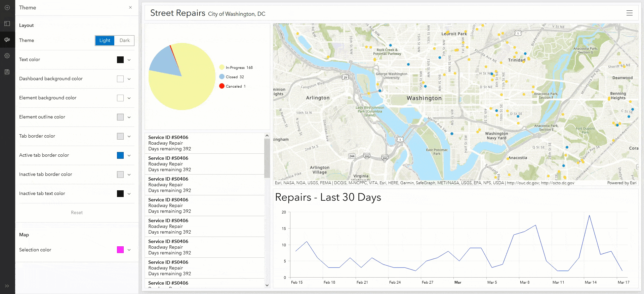
Task: Click the Closed legend marker
Action: (x=222, y=77)
